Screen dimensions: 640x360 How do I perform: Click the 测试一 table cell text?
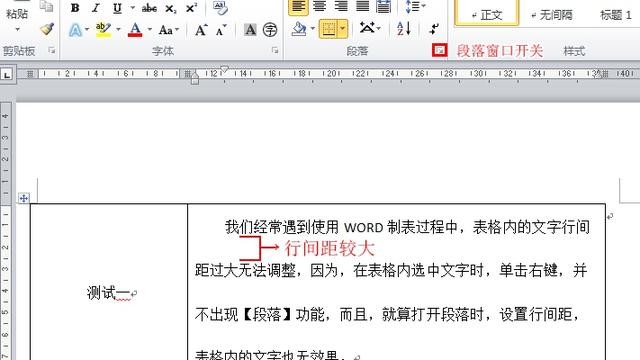click(108, 293)
